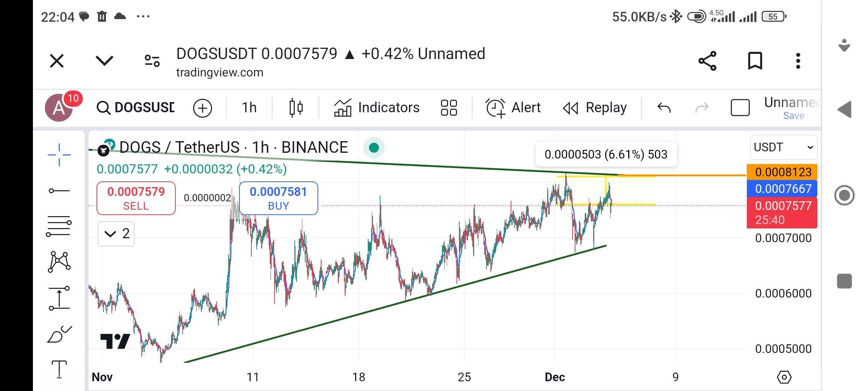Image resolution: width=868 pixels, height=391 pixels.
Task: Click the Dec date label on time axis
Action: click(555, 377)
